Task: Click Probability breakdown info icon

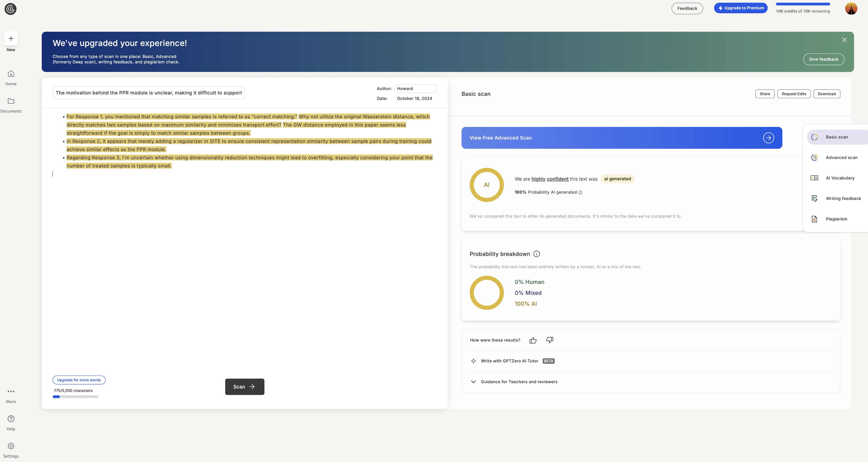Action: pyautogui.click(x=537, y=254)
